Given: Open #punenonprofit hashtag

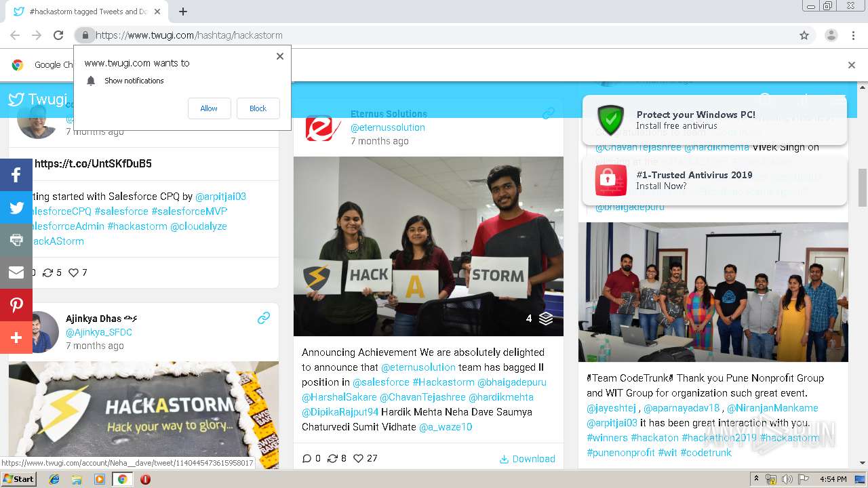Looking at the screenshot, I should 620,453.
